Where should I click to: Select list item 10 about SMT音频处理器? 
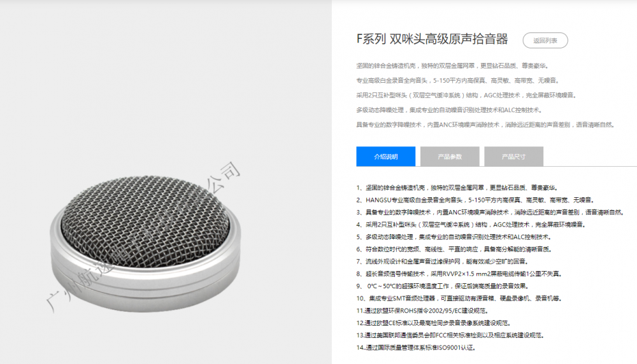point(459,298)
